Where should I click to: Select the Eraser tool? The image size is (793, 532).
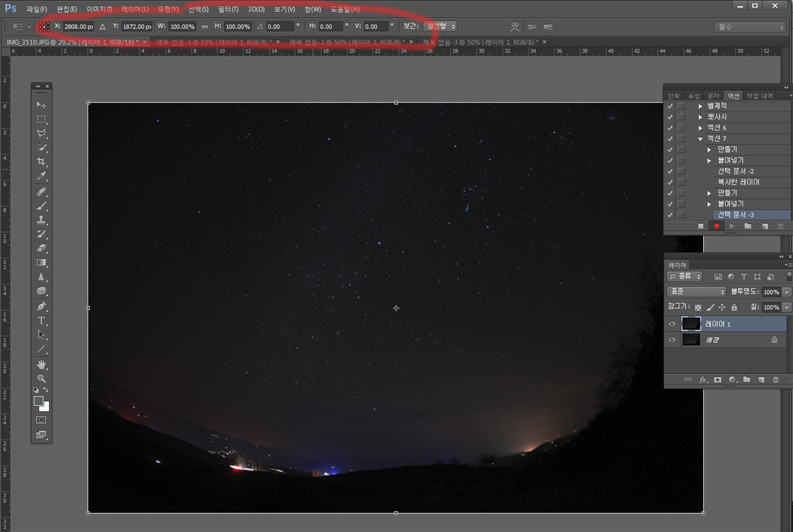42,248
